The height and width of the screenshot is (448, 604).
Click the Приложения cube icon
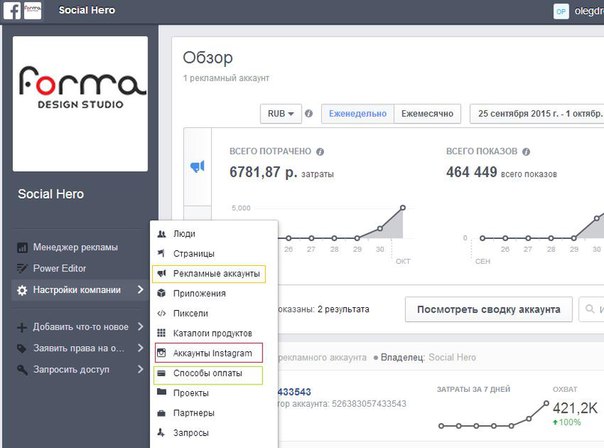[161, 293]
